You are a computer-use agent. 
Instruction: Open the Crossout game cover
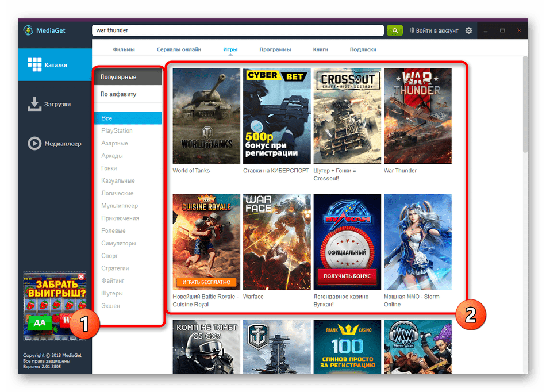point(347,116)
